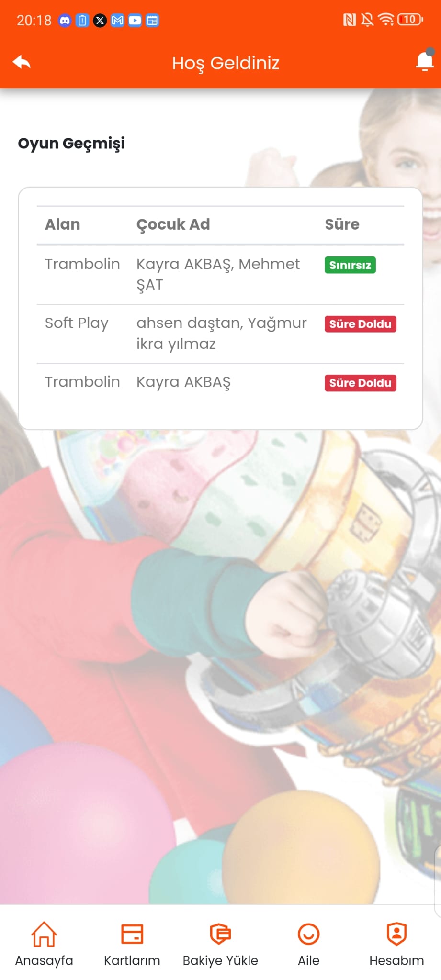The height and width of the screenshot is (980, 441).
Task: Click the Oyun Geçmişi heading
Action: point(71,143)
